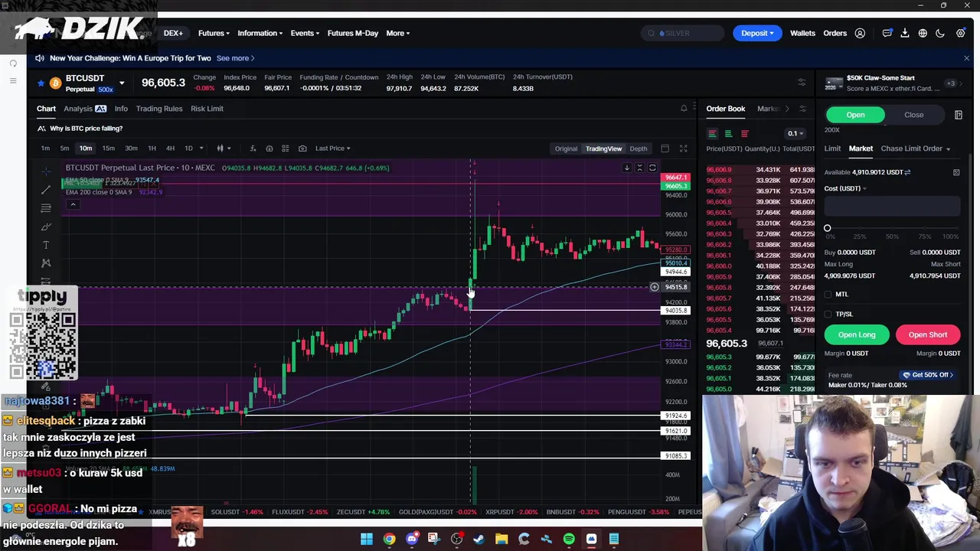980x551 pixels.
Task: Change order book grouping 0.1 dropdown
Action: pos(794,134)
